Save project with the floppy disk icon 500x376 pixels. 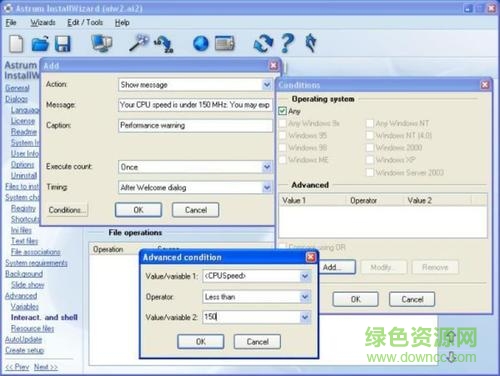click(x=62, y=44)
